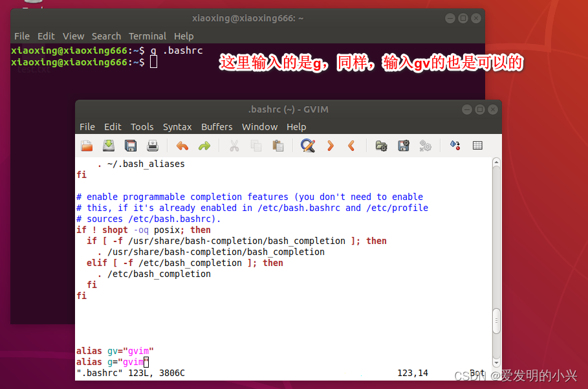Open the Syntax menu in GVIM

[x=177, y=127]
